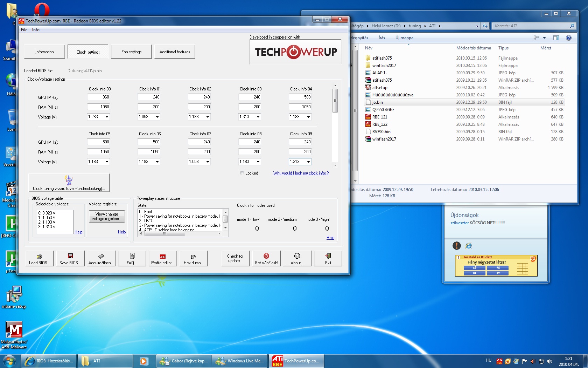Open Malwarebytes Anti-Malware desktop icon
This screenshot has width=588, height=368.
pyautogui.click(x=14, y=335)
